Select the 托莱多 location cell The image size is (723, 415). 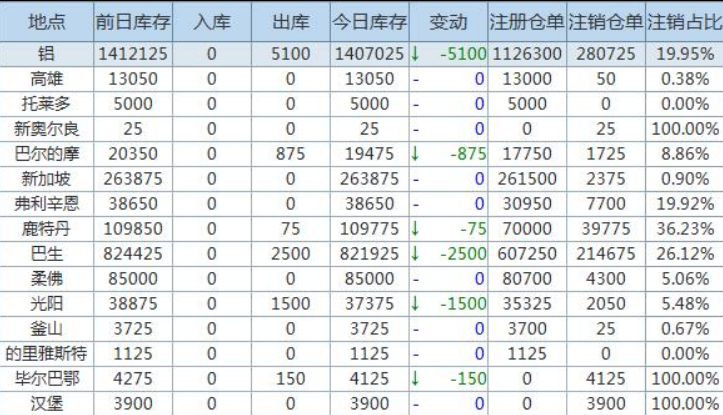(x=46, y=103)
